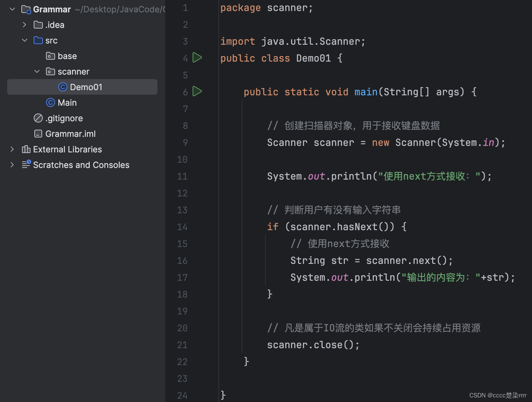Click 'String str = scanner.next();' line
The image size is (532, 402).
tap(372, 260)
